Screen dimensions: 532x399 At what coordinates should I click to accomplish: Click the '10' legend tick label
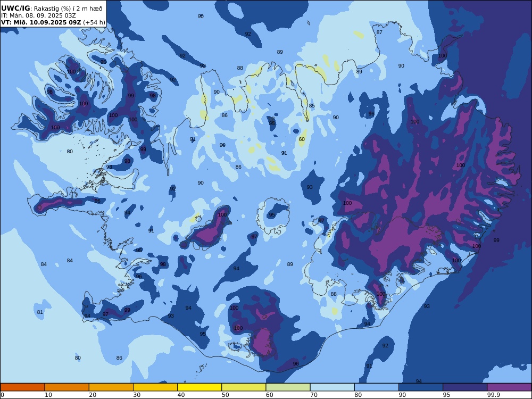[x=48, y=395]
